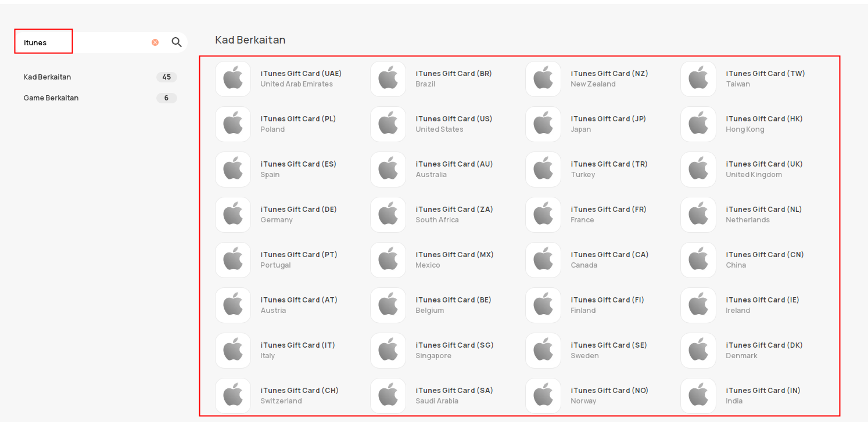Click Apple icon for Netherlands gift card
Viewport: 868px width, 422px height.
pos(698,215)
